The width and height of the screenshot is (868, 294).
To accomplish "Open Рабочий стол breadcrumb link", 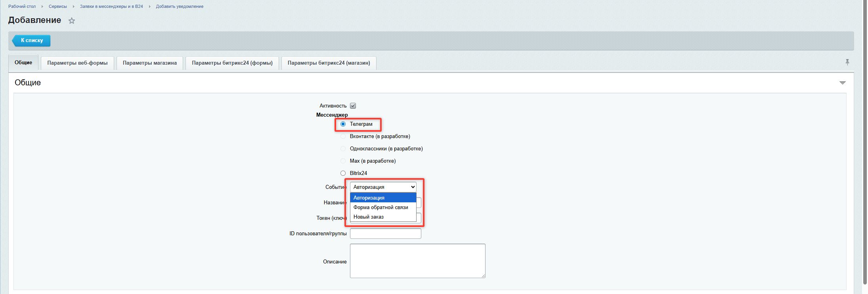I will 22,7.
